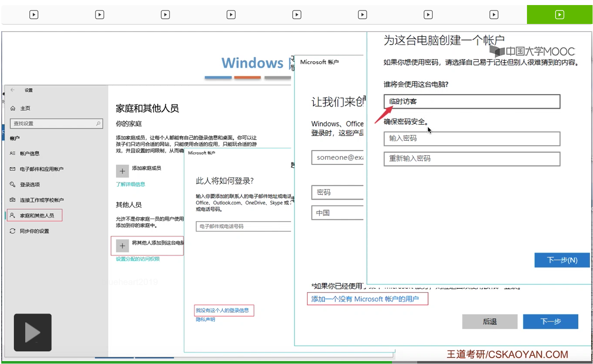593x364 pixels.
Task: Select the 电子邮件和应用帐户 mail icon
Action: [13, 169]
